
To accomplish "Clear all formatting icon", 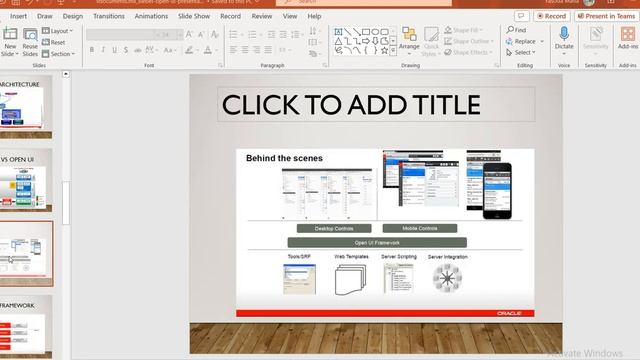I will coord(215,35).
